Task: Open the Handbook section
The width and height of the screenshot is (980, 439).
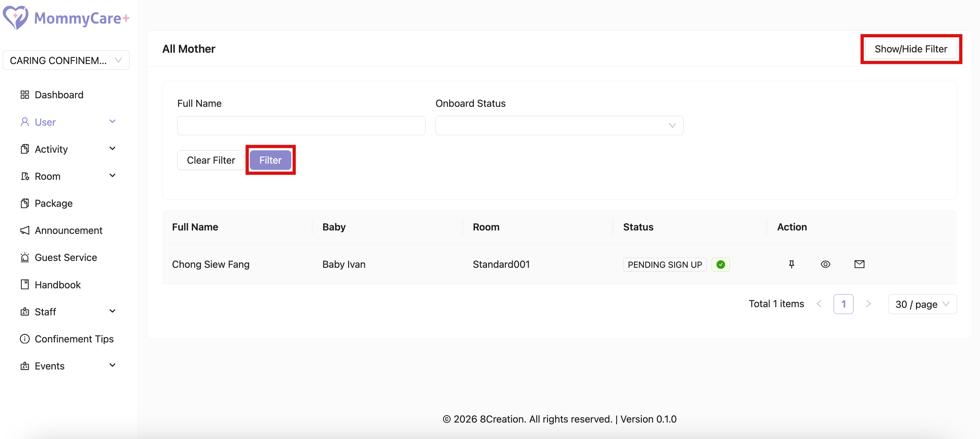Action: 58,285
